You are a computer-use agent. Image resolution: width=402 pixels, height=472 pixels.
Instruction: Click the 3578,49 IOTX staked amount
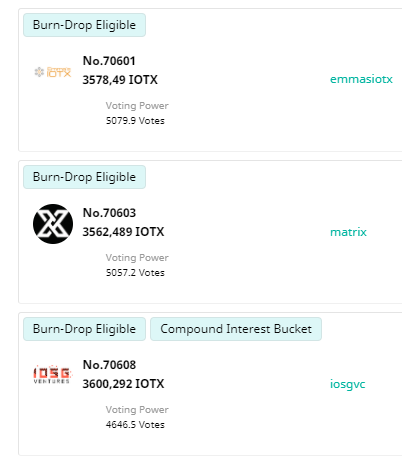[120, 80]
